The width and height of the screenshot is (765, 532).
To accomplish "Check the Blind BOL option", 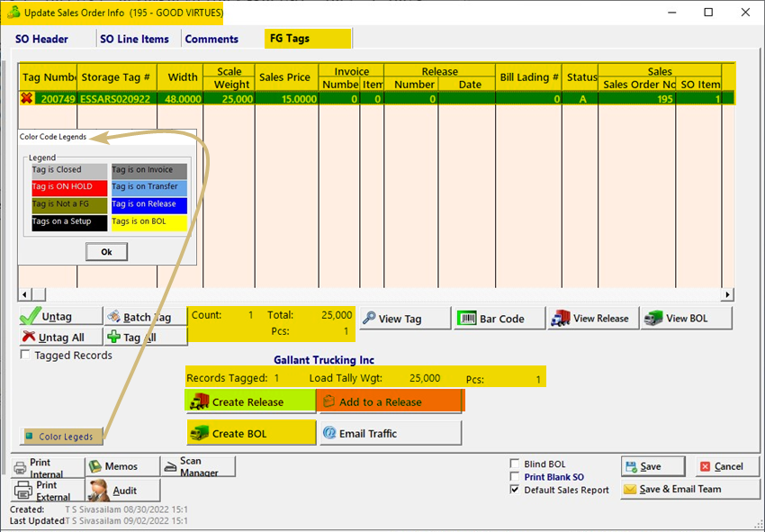I will (x=514, y=464).
